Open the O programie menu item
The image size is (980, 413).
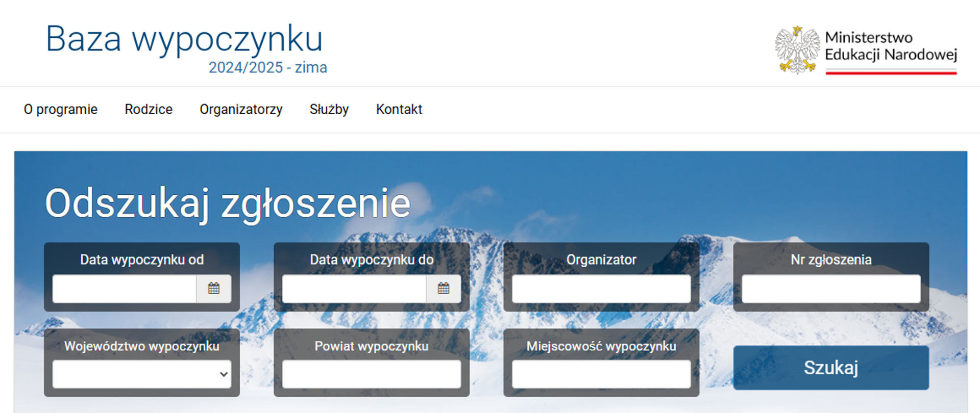pos(60,109)
